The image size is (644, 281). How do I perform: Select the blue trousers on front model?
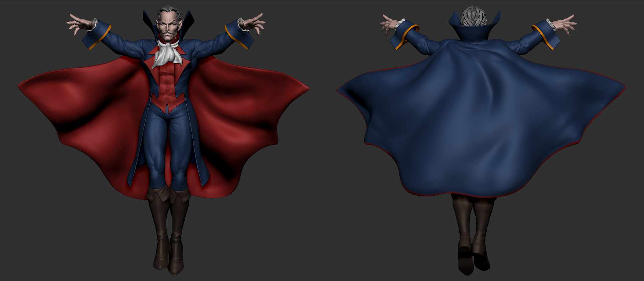click(x=167, y=140)
